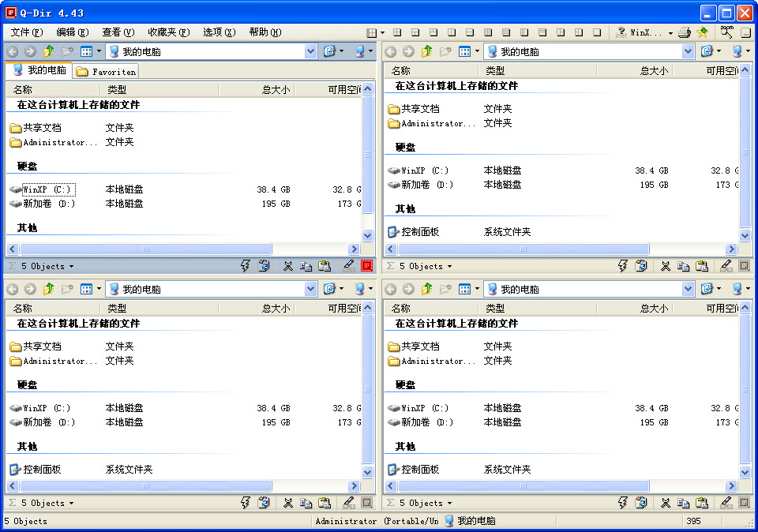Screen dimensions: 758x532
Task: Create a new folder in the upper-left pane
Action: coord(67,51)
